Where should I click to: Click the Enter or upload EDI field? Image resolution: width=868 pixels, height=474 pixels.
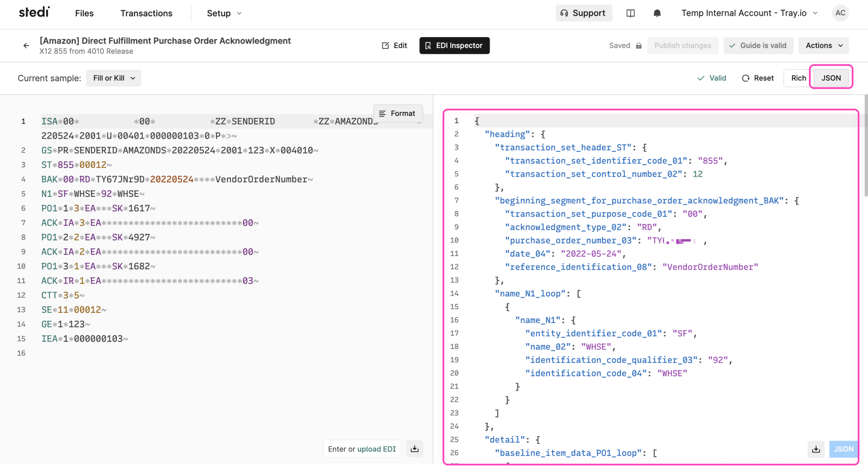coord(362,449)
